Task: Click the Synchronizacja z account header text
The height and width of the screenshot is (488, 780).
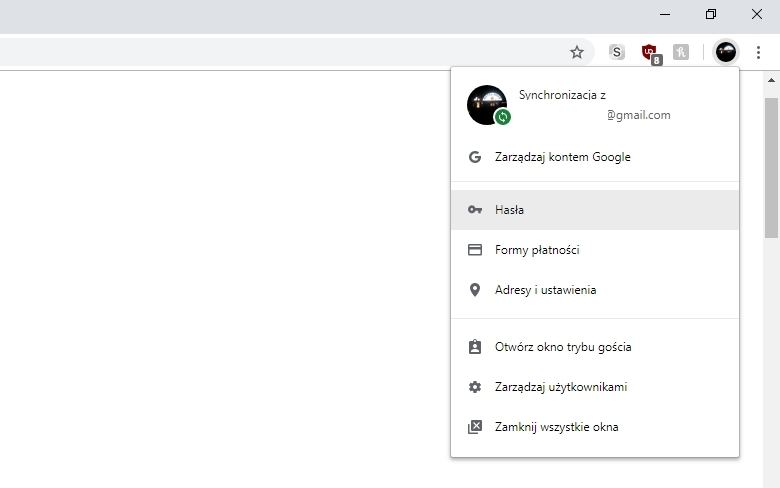Action: coord(562,95)
